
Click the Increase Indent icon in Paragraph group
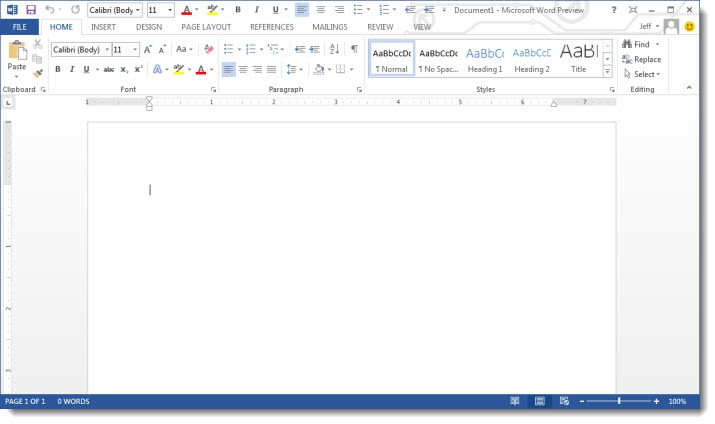(x=315, y=49)
